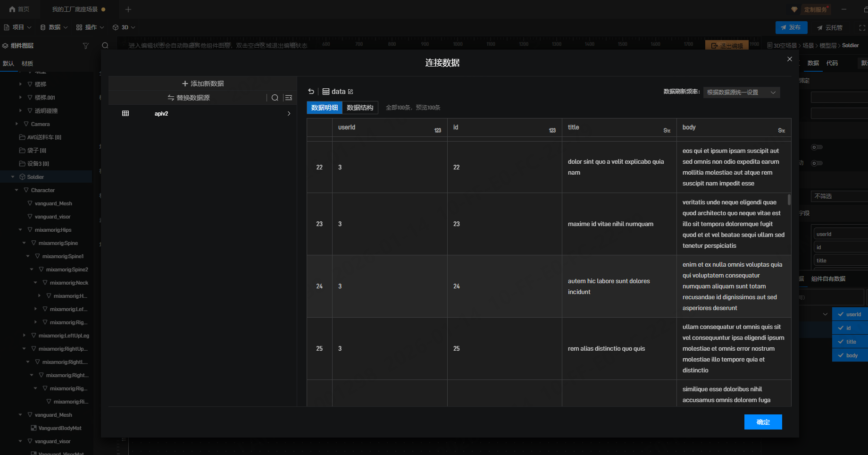
Task: Click the search icon above the canvas
Action: pyautogui.click(x=105, y=46)
